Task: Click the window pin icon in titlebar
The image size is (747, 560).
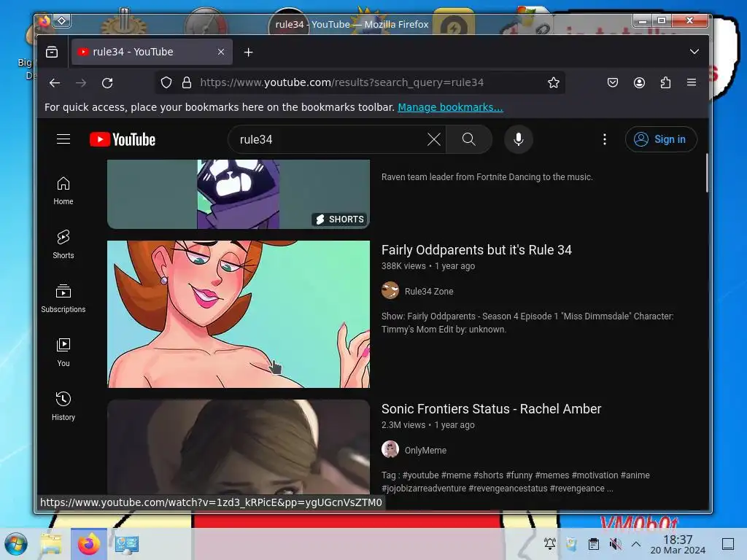Action: coord(61,20)
